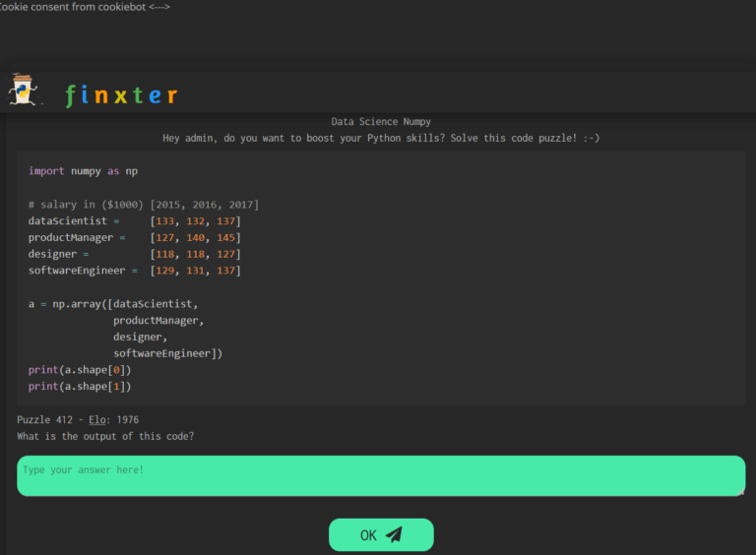Click the print(a.shape[1]) code line
Screen dimensions: 756x555
[x=80, y=387]
